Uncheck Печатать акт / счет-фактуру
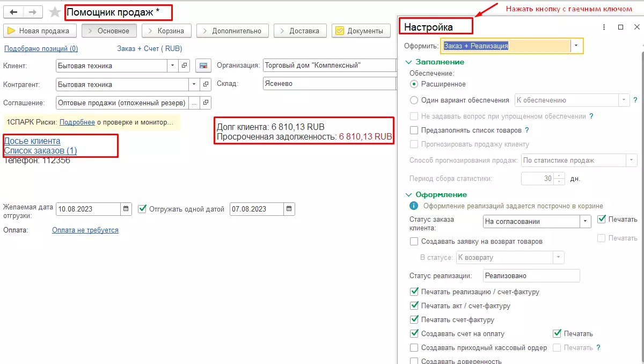Screen dimensions: 644x364 click(414, 306)
